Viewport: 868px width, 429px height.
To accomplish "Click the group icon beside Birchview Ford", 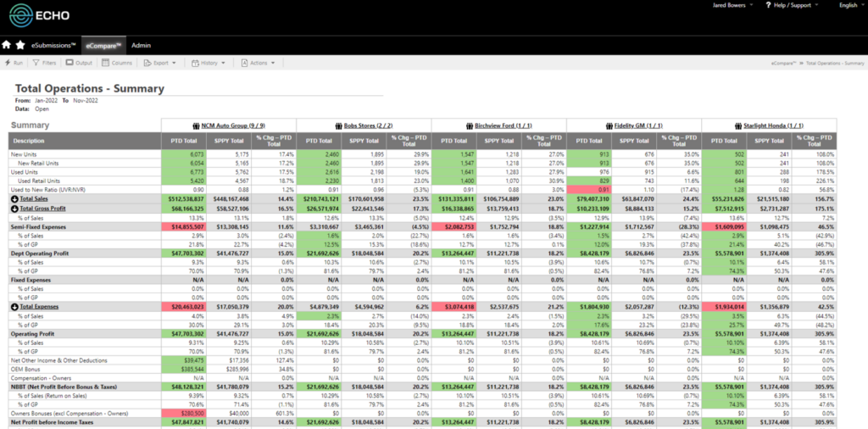I will (x=470, y=125).
